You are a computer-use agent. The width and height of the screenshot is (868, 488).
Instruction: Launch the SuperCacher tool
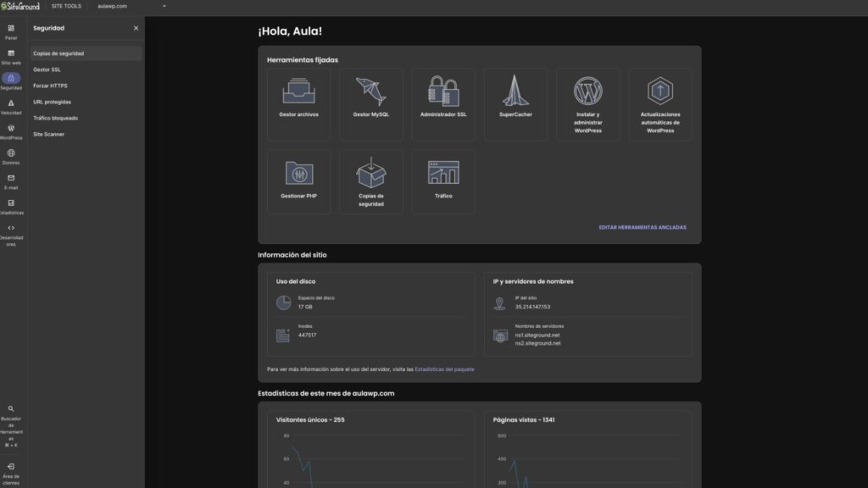pos(515,104)
